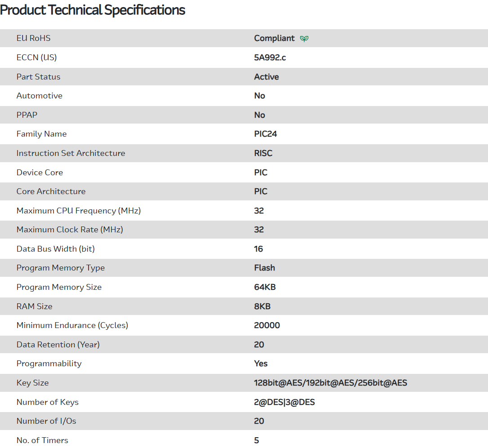Click the PPAP row label
The image size is (488, 448).
tap(27, 115)
